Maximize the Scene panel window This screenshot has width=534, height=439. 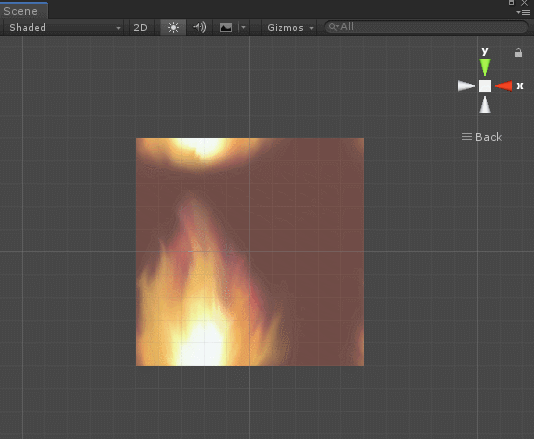tap(512, 3)
